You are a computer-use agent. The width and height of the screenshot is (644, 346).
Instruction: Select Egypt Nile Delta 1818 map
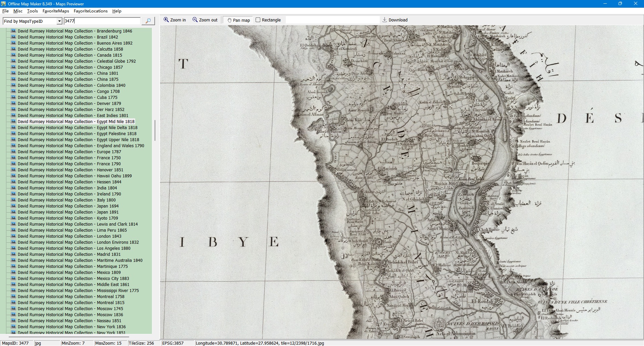click(x=77, y=128)
